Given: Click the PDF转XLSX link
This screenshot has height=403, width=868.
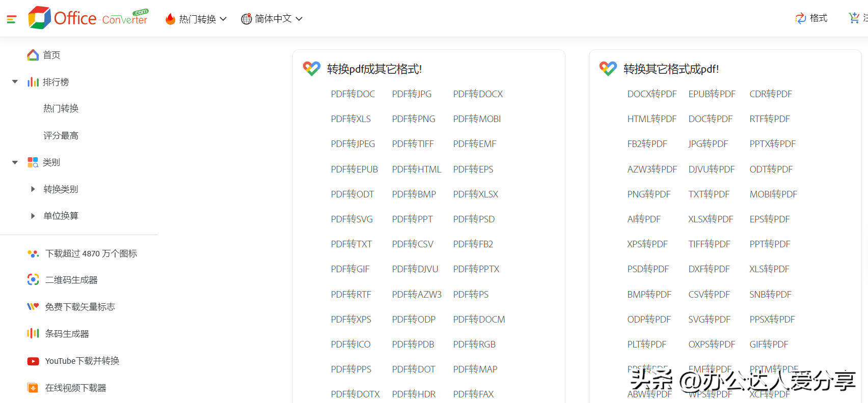Looking at the screenshot, I should 475,194.
